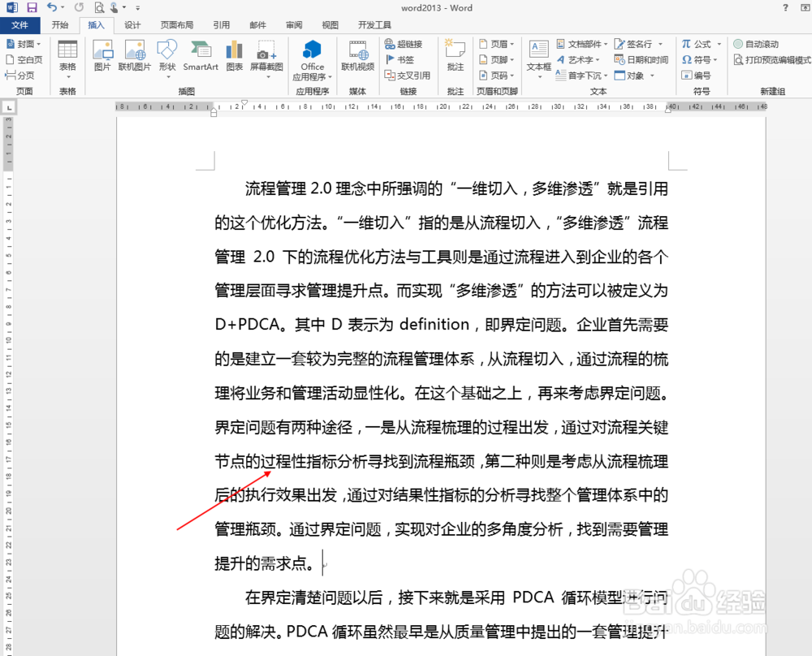Image resolution: width=812 pixels, height=656 pixels.
Task: Insert a cover page via 封面
Action: pyautogui.click(x=24, y=44)
